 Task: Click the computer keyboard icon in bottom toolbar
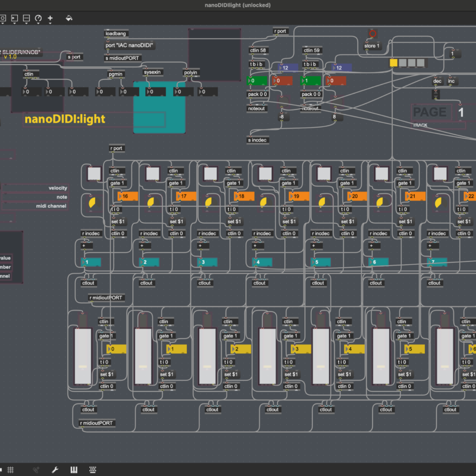(93, 470)
